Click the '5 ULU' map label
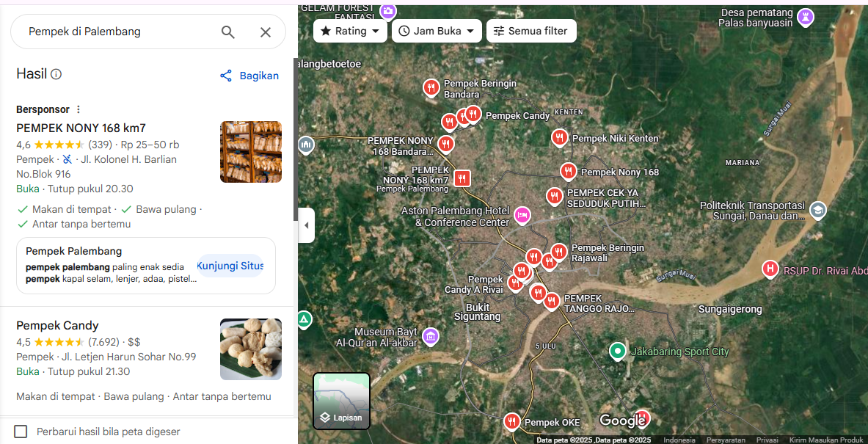 click(x=545, y=346)
